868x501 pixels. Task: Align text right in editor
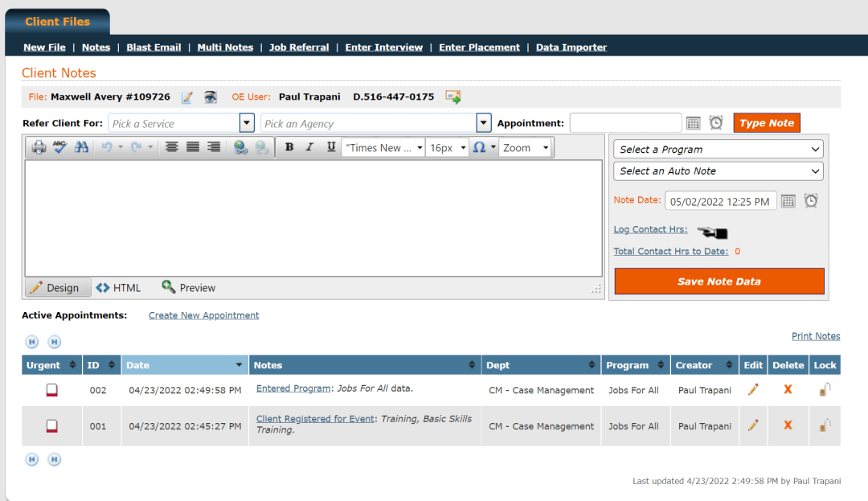coord(214,147)
